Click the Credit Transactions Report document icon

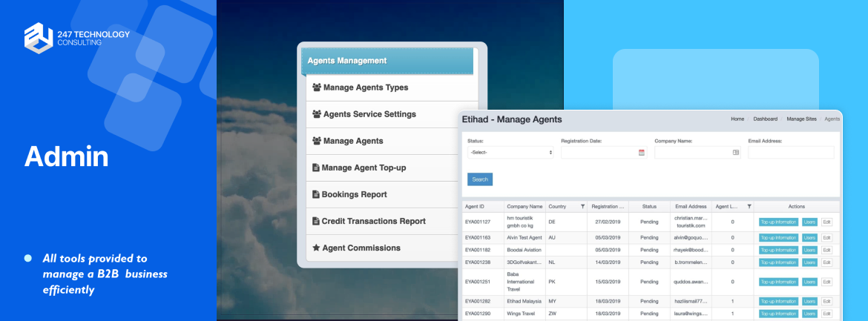pyautogui.click(x=315, y=221)
